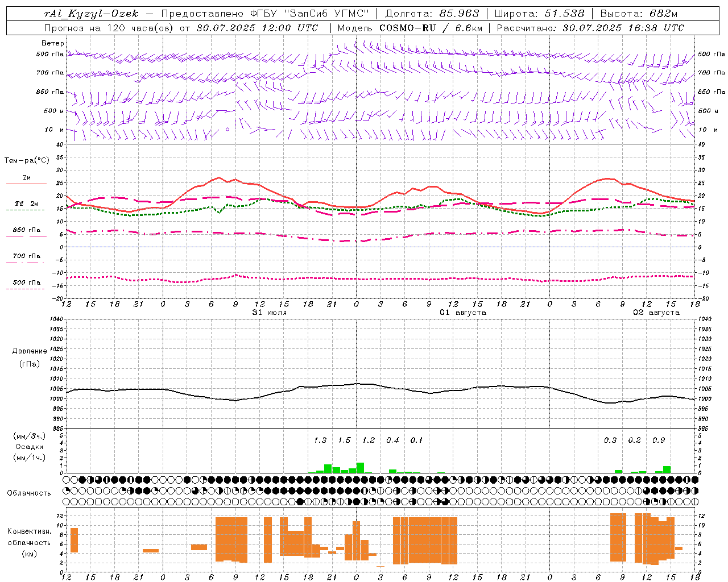
Task: Select the Долгота: 85.963 value
Action: 432,14
